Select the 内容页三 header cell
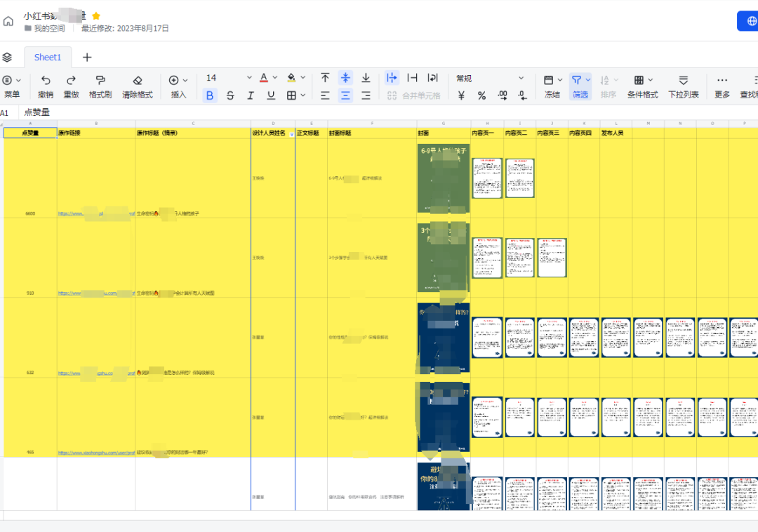 tap(552, 133)
